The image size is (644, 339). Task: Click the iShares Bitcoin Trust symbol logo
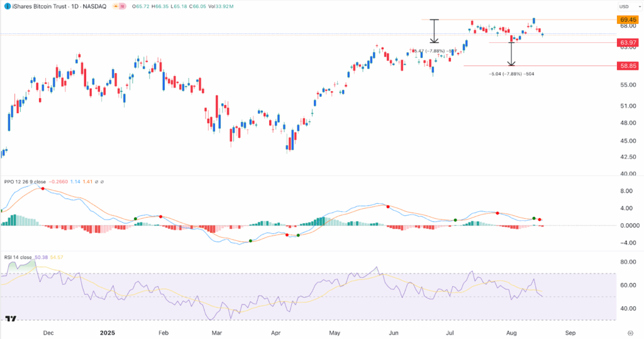click(x=8, y=6)
